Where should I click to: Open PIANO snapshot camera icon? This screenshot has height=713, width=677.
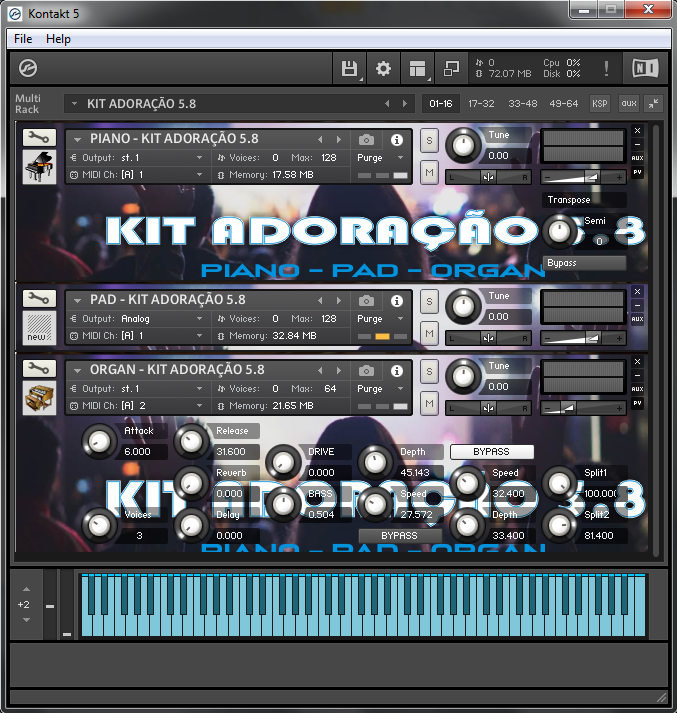(366, 140)
